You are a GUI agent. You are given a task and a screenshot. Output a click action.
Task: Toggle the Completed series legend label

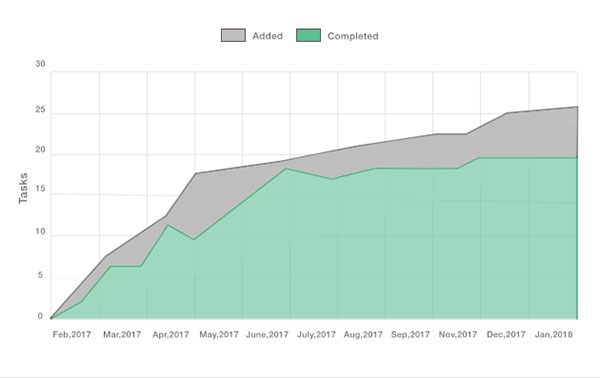click(x=353, y=36)
